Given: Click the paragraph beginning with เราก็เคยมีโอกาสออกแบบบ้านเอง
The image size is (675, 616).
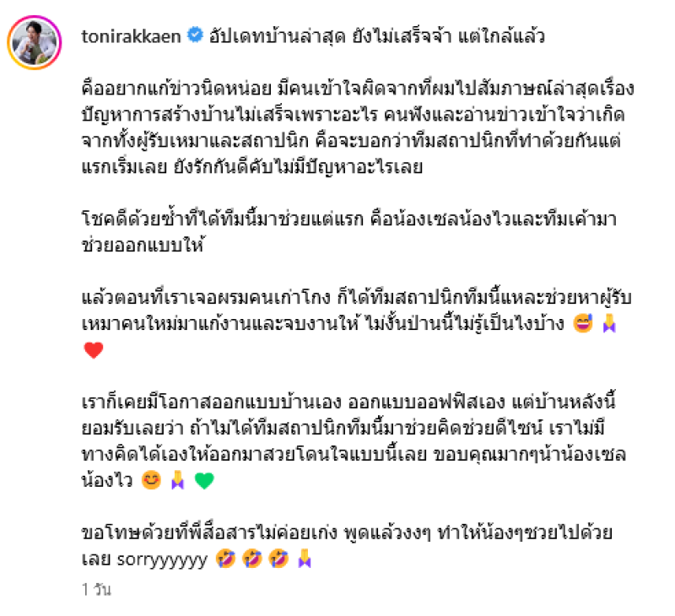Looking at the screenshot, I should [354, 441].
